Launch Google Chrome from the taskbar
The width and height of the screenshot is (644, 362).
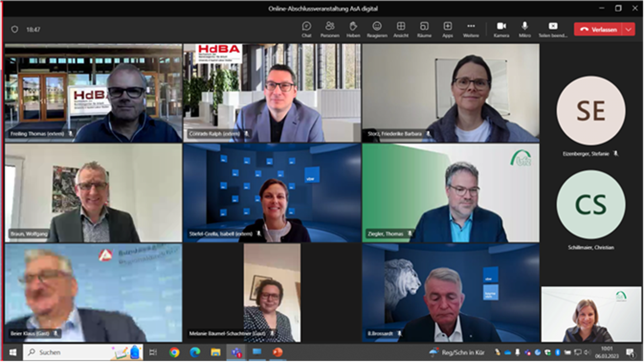click(174, 352)
